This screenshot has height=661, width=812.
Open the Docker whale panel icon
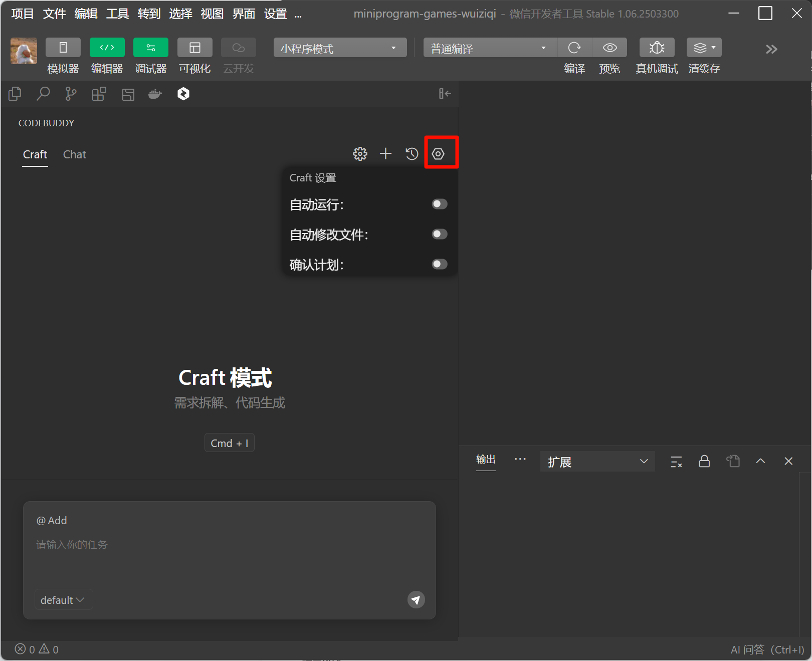tap(155, 94)
